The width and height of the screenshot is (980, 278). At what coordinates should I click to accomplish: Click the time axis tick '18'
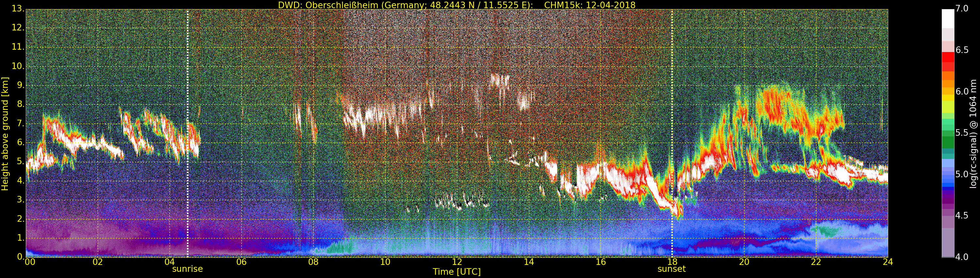672,262
